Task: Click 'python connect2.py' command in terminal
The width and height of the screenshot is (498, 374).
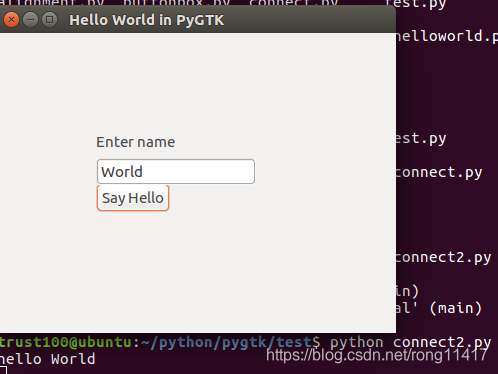Action: pos(410,343)
